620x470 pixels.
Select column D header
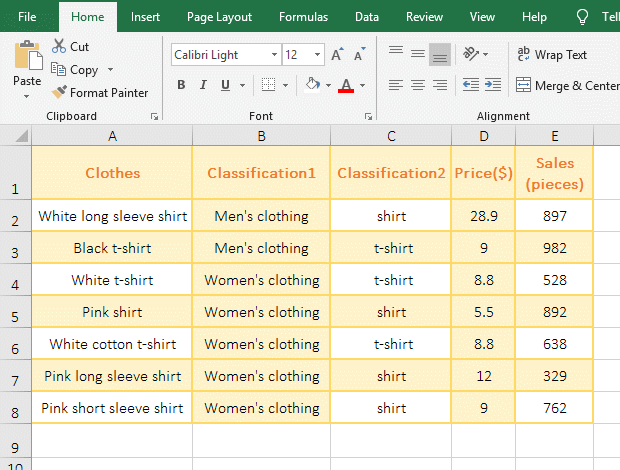click(484, 136)
